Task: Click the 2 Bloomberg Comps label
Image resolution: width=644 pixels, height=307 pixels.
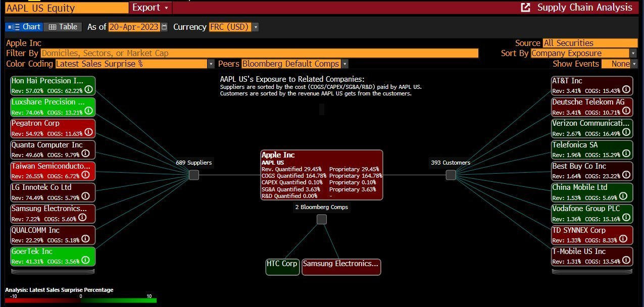Action: (x=322, y=207)
